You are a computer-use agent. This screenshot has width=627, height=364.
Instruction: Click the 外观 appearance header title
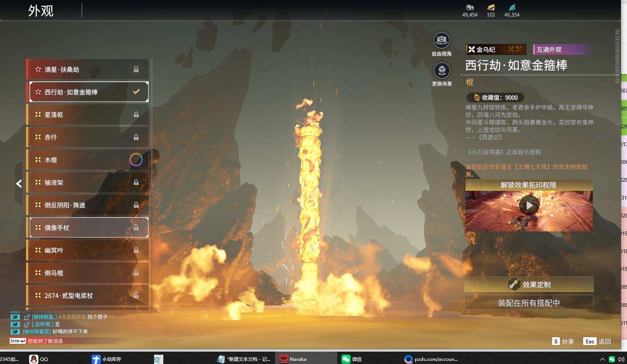click(x=41, y=10)
